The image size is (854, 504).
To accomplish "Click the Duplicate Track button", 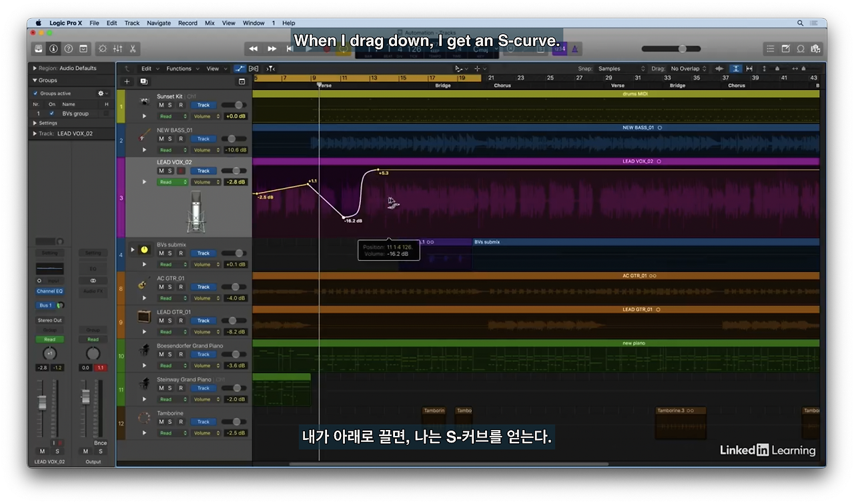I will click(143, 81).
